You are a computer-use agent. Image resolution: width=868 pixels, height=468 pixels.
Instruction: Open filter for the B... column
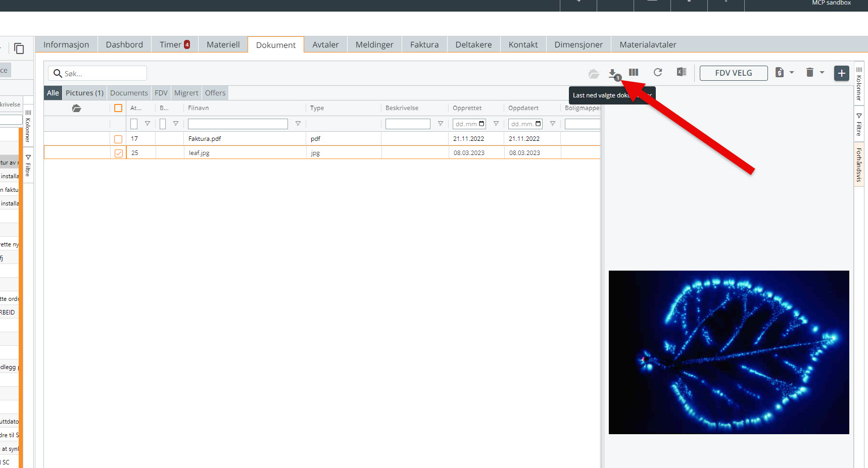tap(176, 124)
